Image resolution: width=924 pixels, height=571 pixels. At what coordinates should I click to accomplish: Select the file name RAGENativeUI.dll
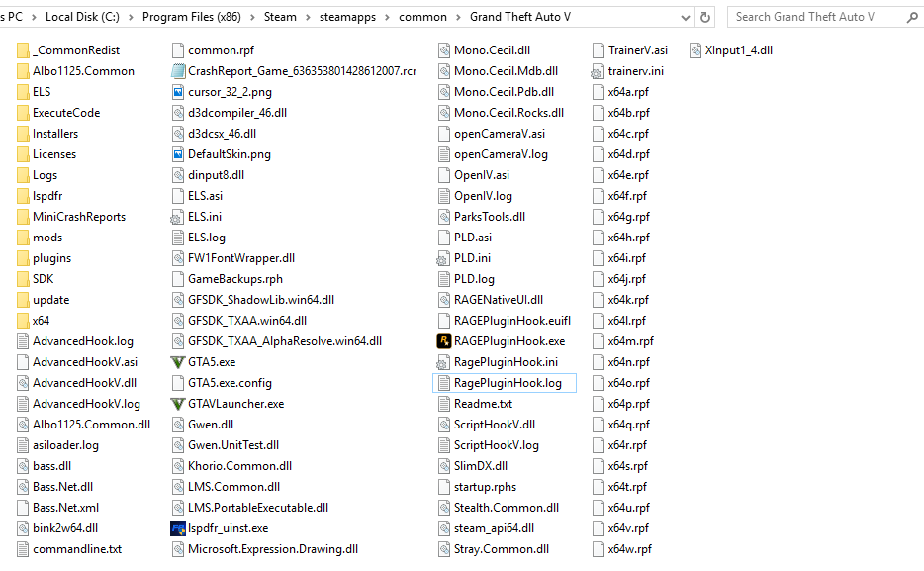[499, 300]
